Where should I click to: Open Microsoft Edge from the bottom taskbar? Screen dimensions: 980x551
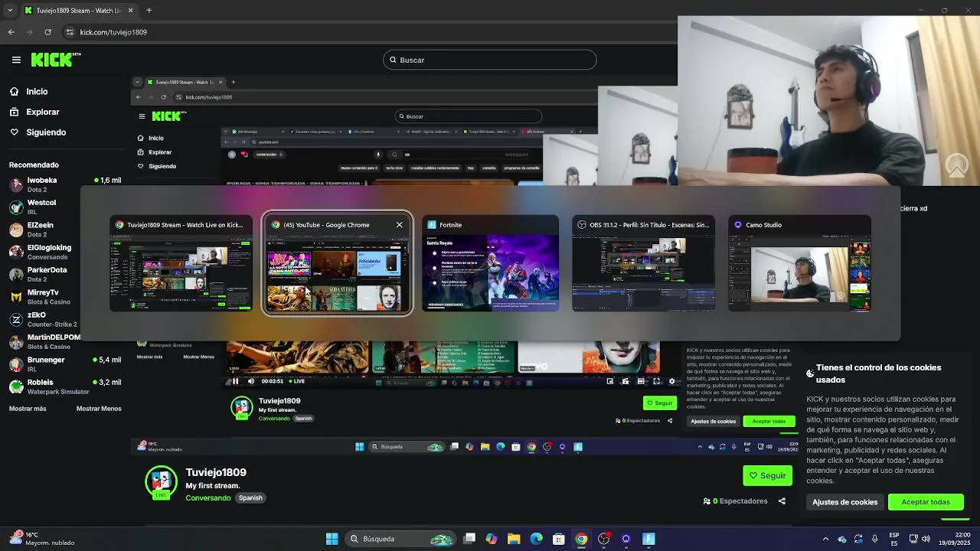[536, 539]
